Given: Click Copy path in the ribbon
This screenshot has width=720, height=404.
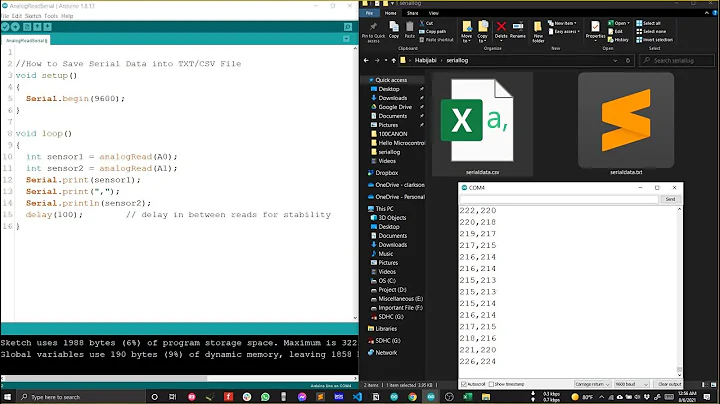Looking at the screenshot, I should (x=432, y=31).
